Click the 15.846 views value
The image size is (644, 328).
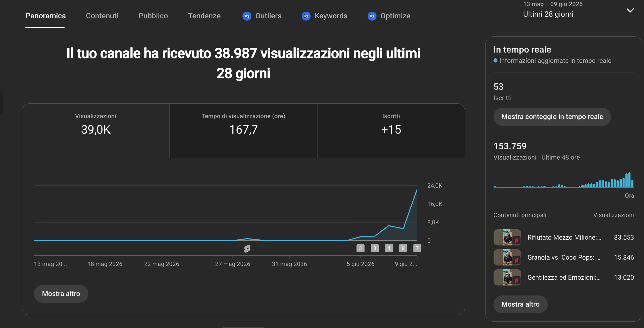tap(624, 257)
